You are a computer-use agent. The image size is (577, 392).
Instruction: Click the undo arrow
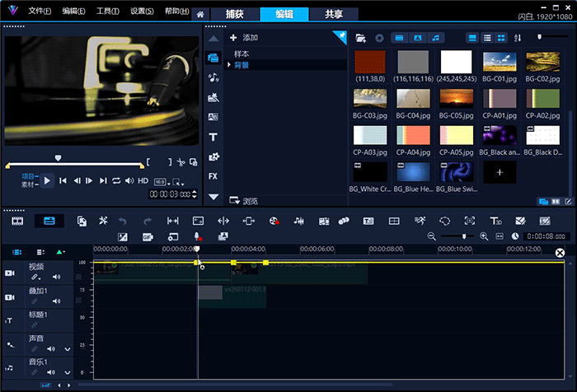[123, 221]
